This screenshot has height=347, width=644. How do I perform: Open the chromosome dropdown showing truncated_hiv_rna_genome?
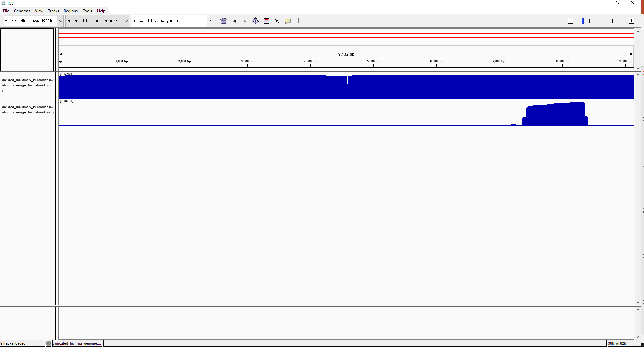tap(126, 21)
